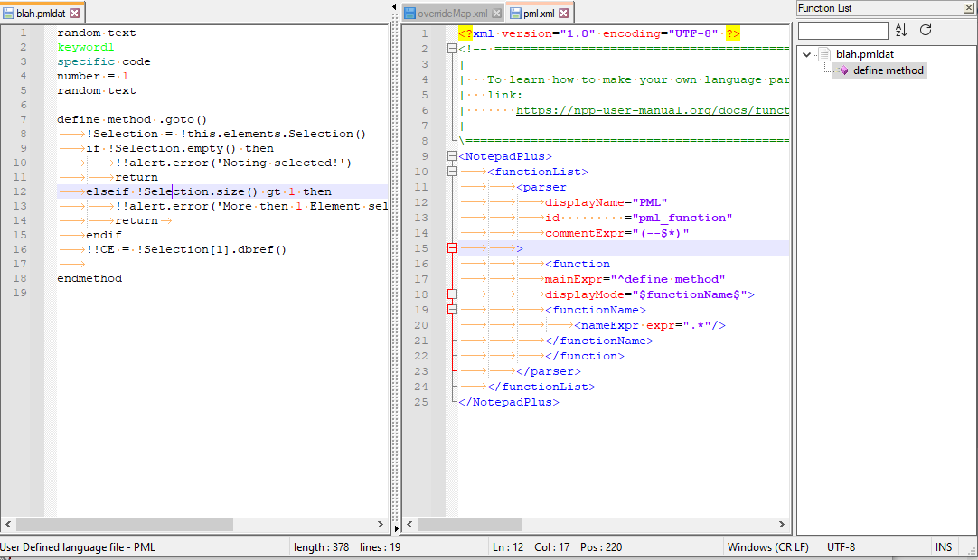Click the blah.pmldat save-state icon

coord(8,13)
